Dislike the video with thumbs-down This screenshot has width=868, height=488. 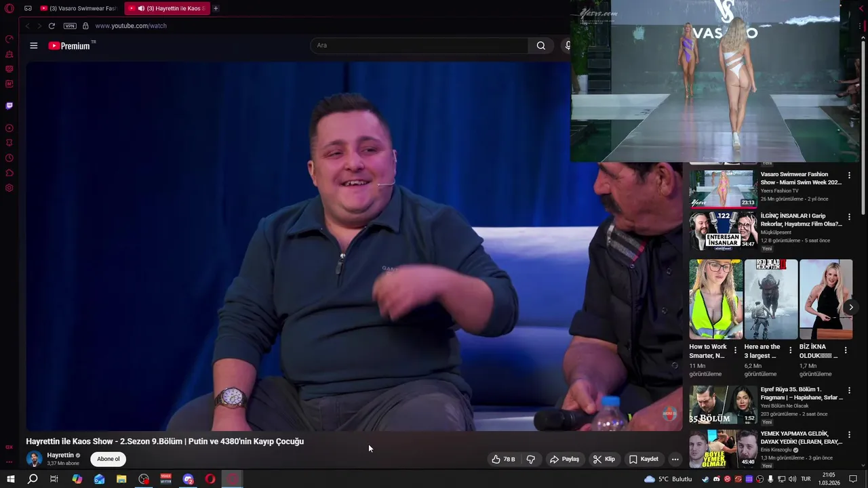click(531, 459)
